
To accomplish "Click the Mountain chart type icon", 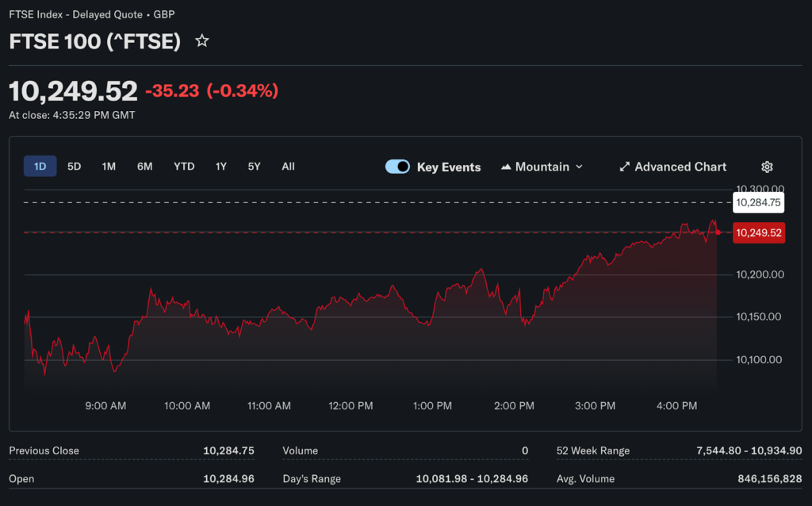I will (x=506, y=167).
